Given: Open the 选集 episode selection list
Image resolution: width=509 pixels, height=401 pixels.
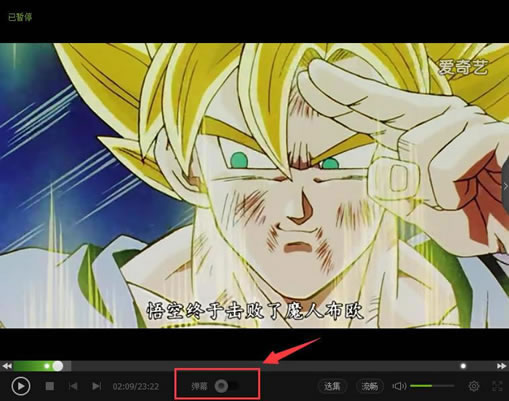Looking at the screenshot, I should tap(332, 386).
